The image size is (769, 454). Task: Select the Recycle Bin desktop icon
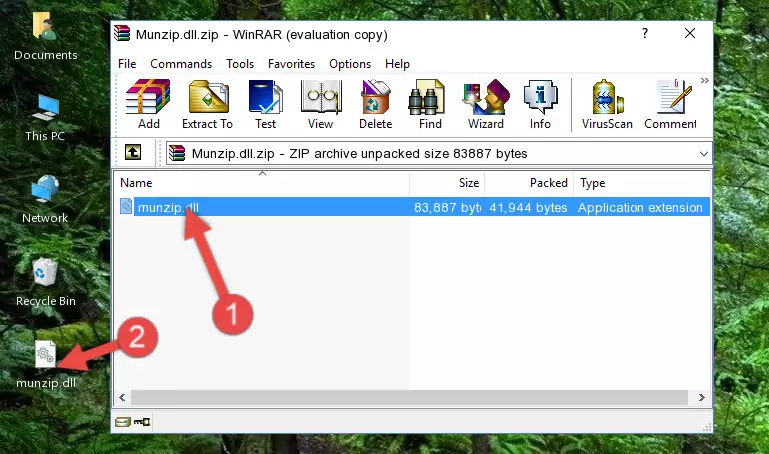(46, 282)
